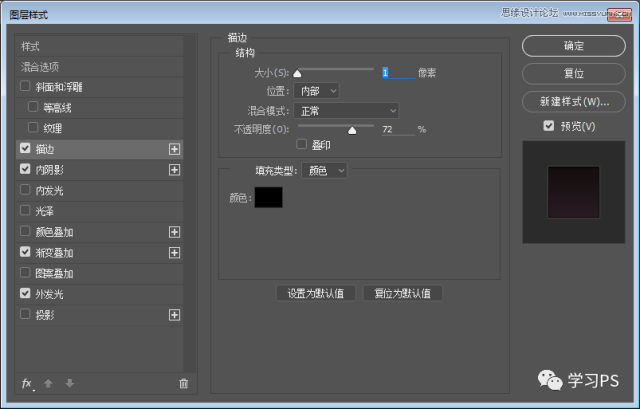The image size is (640, 409).
Task: Expand the 填充类型 dropdown showing 颜色
Action: [x=325, y=171]
